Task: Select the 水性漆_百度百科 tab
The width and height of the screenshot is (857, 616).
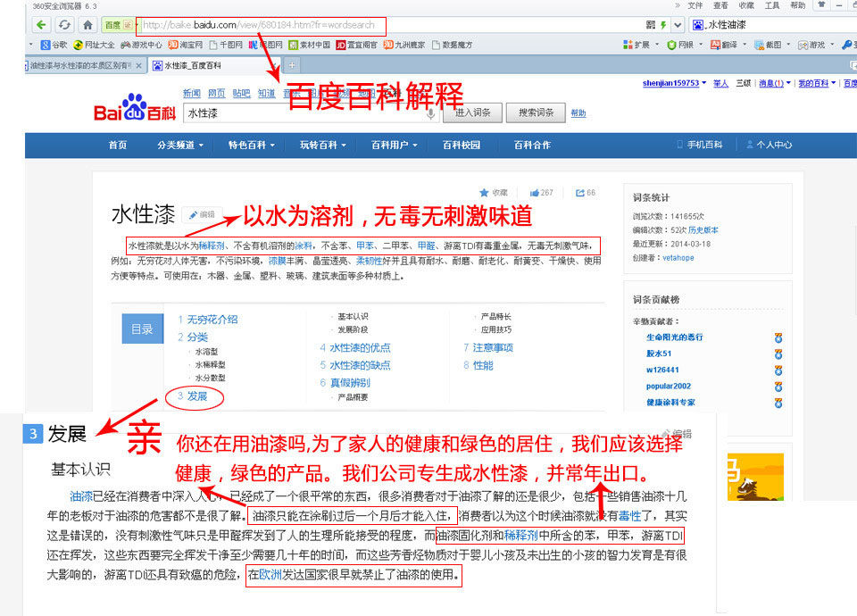Action: pos(214,65)
